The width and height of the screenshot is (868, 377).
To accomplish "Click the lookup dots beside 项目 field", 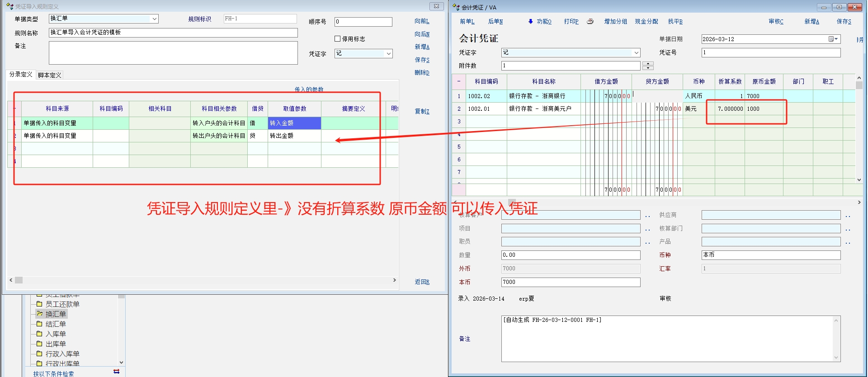I will (647, 229).
